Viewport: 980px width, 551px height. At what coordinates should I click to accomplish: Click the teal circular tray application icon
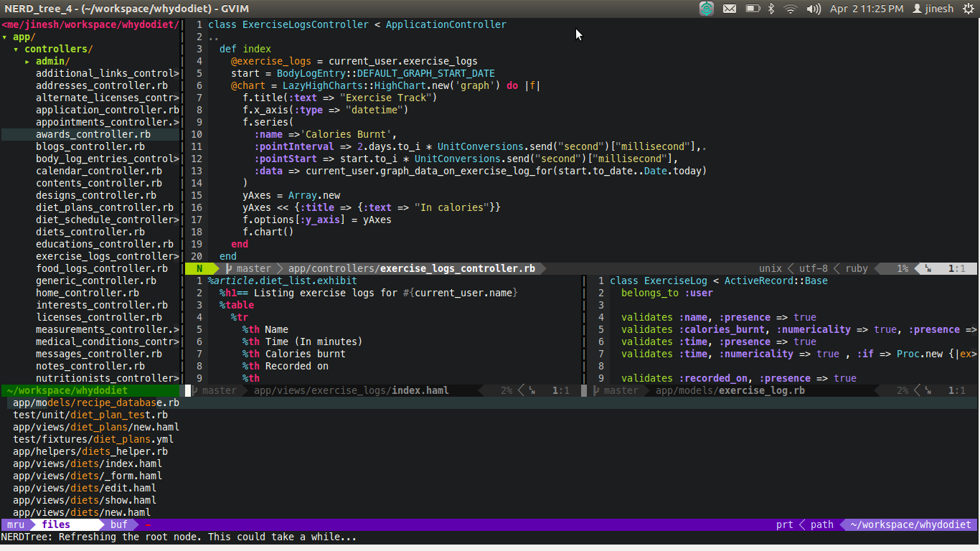click(707, 9)
